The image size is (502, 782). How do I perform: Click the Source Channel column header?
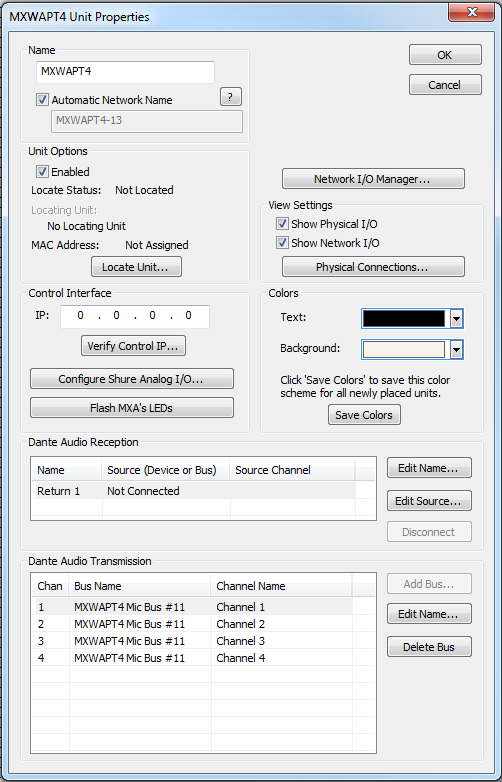coord(292,470)
